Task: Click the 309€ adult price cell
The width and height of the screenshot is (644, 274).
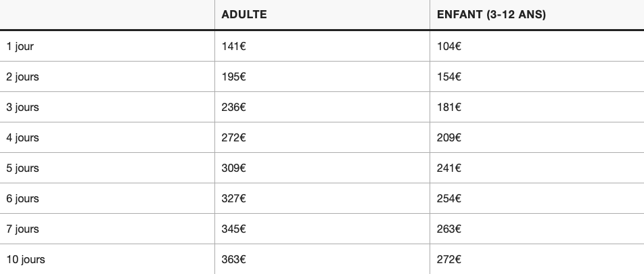Action: [x=233, y=168]
